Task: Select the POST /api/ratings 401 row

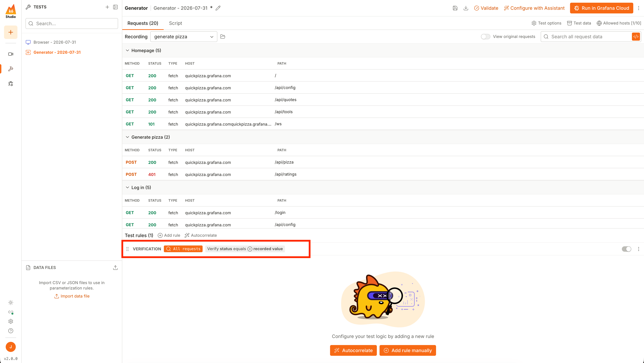Action: coord(383,174)
